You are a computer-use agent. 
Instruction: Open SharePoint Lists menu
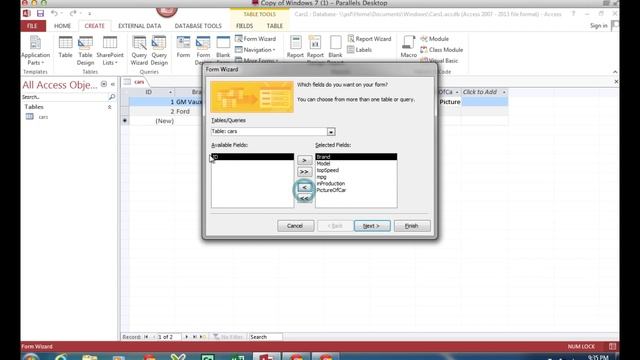[110, 51]
